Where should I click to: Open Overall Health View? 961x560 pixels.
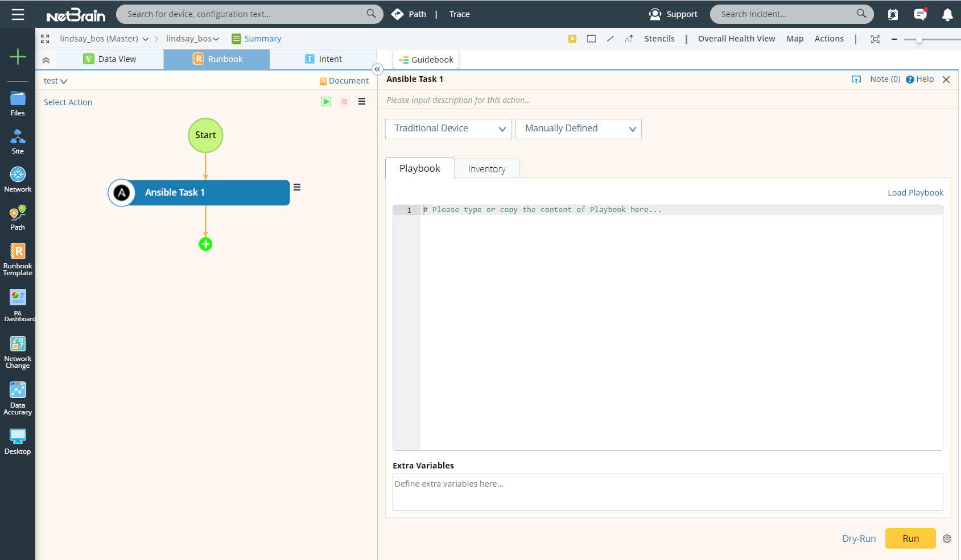tap(737, 39)
